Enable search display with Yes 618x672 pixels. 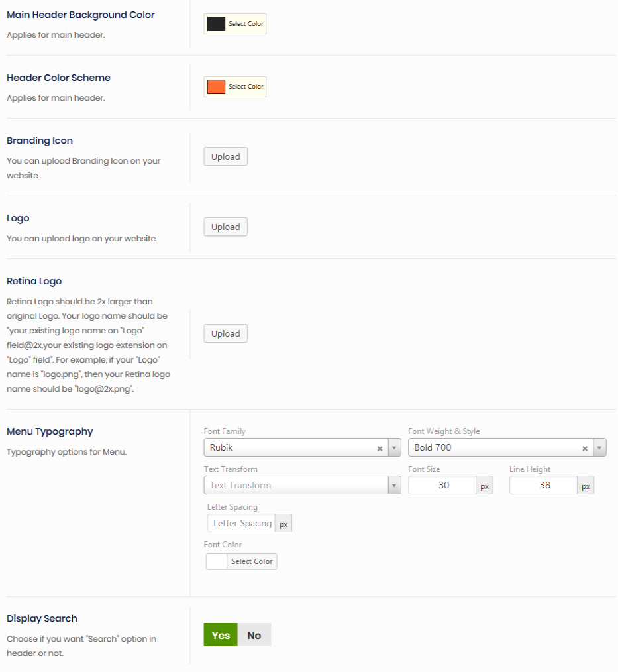pyautogui.click(x=221, y=635)
